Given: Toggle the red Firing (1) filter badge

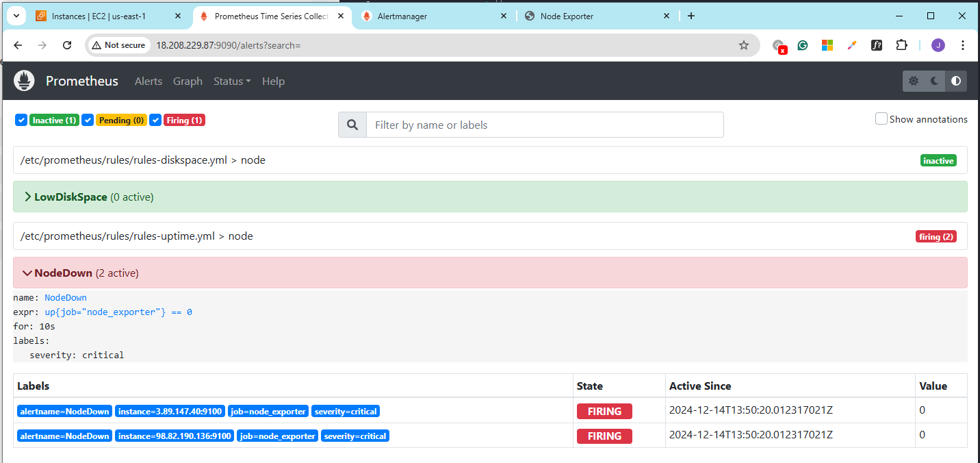Looking at the screenshot, I should coord(185,120).
